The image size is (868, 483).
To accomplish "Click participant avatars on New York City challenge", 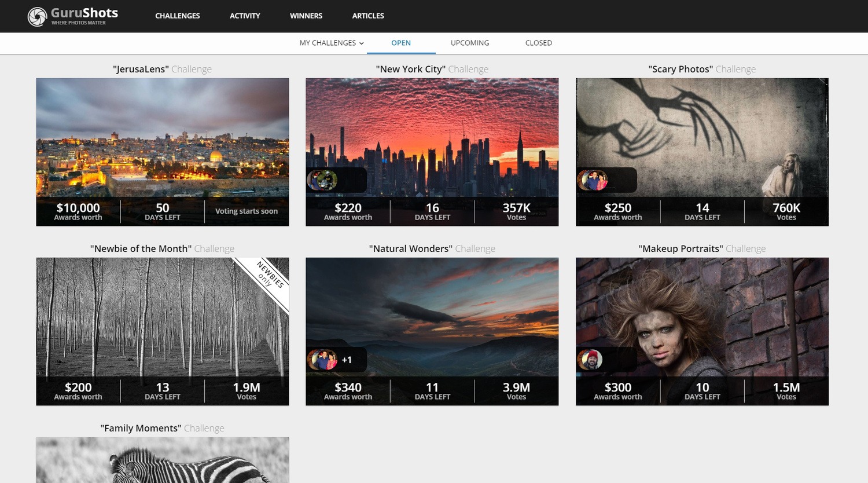I will click(322, 180).
